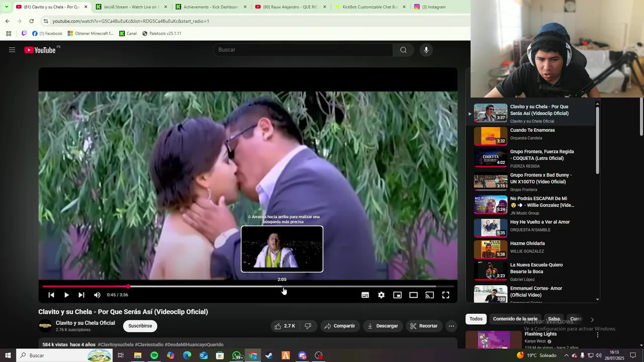644x362 pixels.
Task: Switch to Rauw Alejandro YouTube tab
Action: click(x=290, y=7)
